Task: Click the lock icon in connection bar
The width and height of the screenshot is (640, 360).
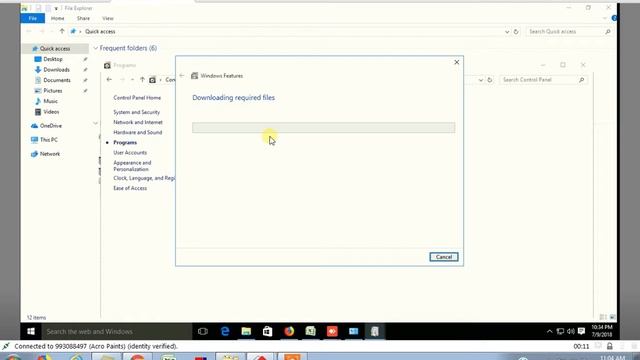Action: [609, 346]
